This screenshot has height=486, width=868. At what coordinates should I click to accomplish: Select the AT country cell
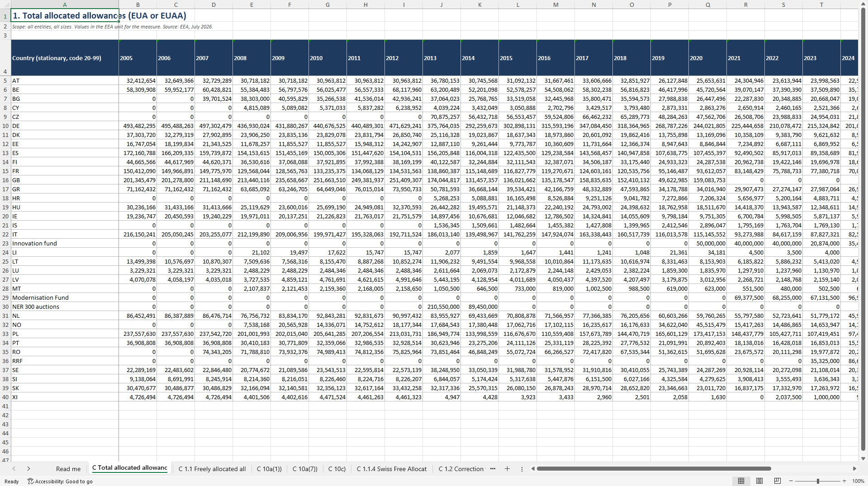click(x=65, y=80)
